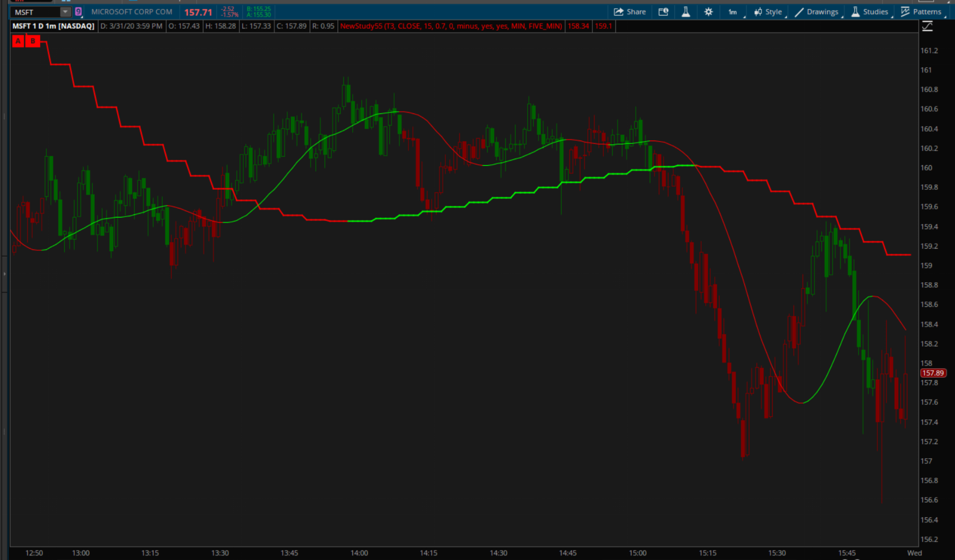Click the purple number 9 link icon
Screen dimensions: 955x560
click(x=78, y=12)
